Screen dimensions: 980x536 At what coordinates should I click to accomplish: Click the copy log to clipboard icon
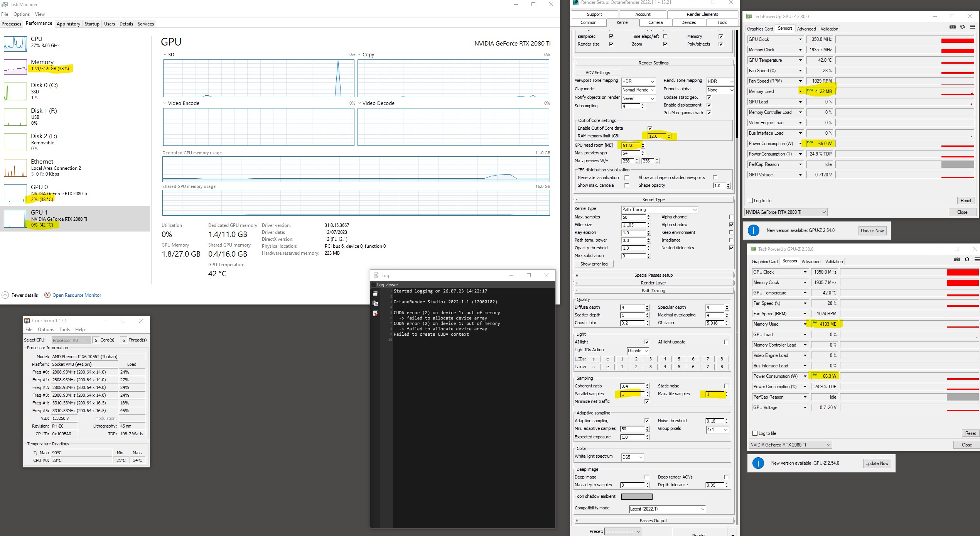(x=375, y=304)
